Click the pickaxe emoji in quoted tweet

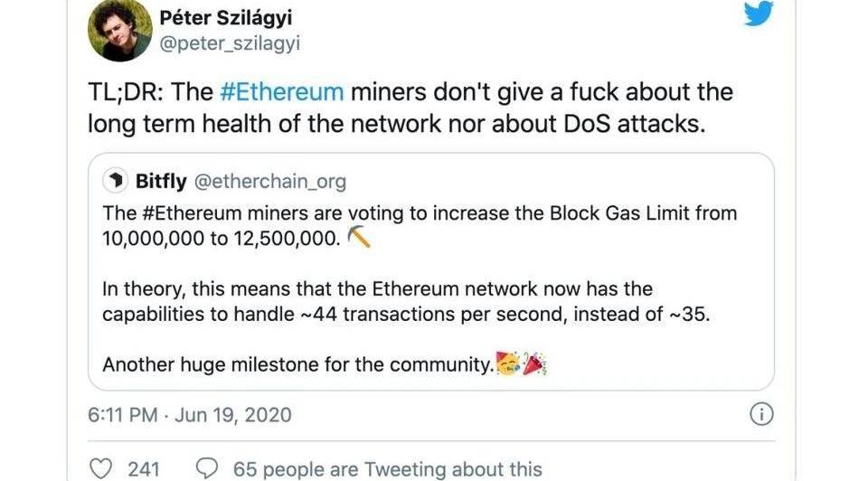[x=359, y=239]
